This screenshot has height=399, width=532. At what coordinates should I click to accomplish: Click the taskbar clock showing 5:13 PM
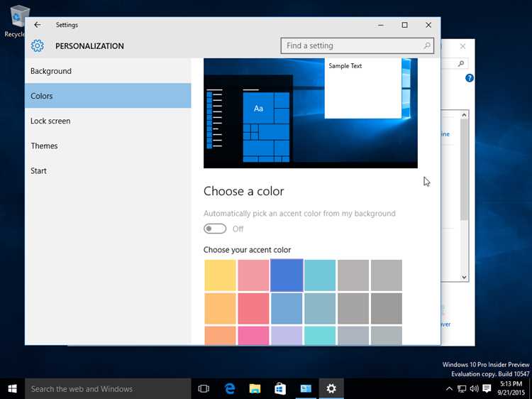pyautogui.click(x=511, y=388)
